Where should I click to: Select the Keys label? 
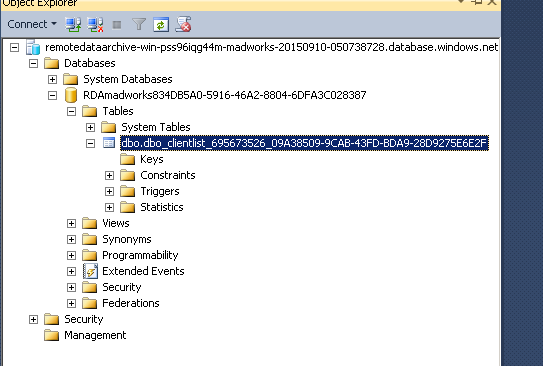click(x=152, y=159)
